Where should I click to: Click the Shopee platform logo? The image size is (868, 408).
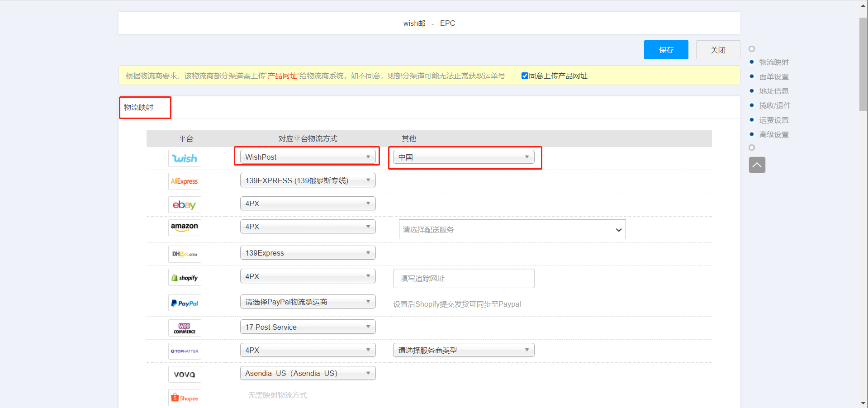185,398
